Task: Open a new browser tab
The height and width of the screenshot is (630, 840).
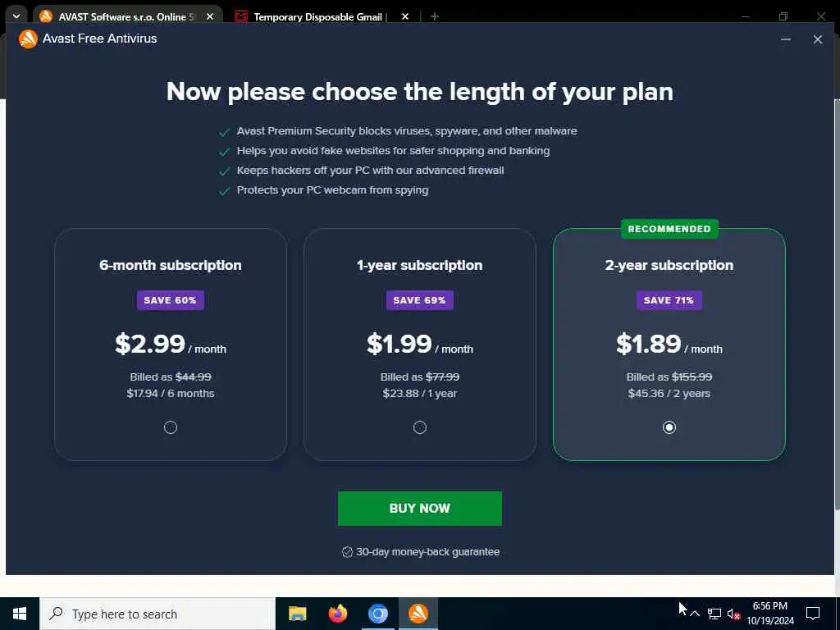Action: pos(435,16)
